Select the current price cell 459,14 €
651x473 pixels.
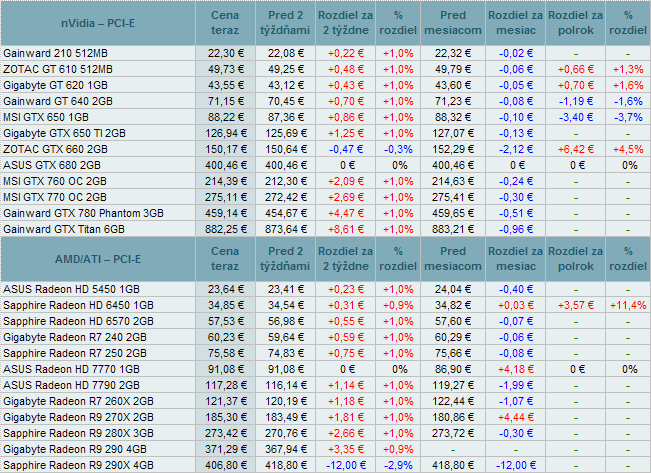coord(226,213)
